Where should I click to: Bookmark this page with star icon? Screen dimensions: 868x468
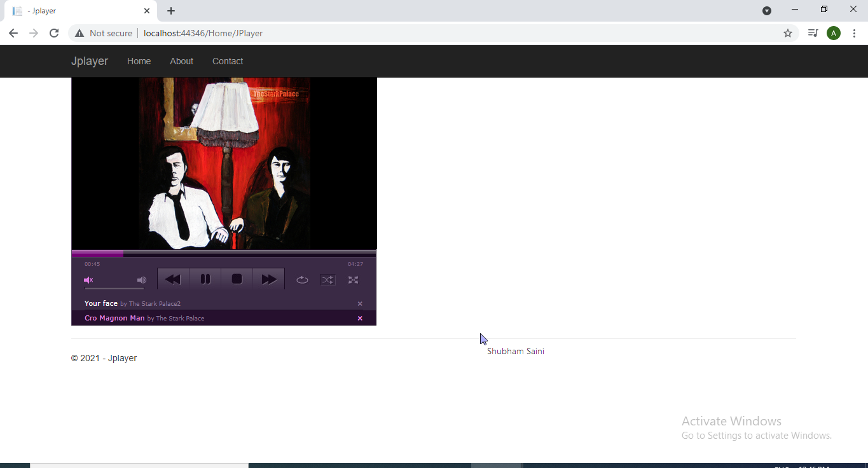point(788,33)
